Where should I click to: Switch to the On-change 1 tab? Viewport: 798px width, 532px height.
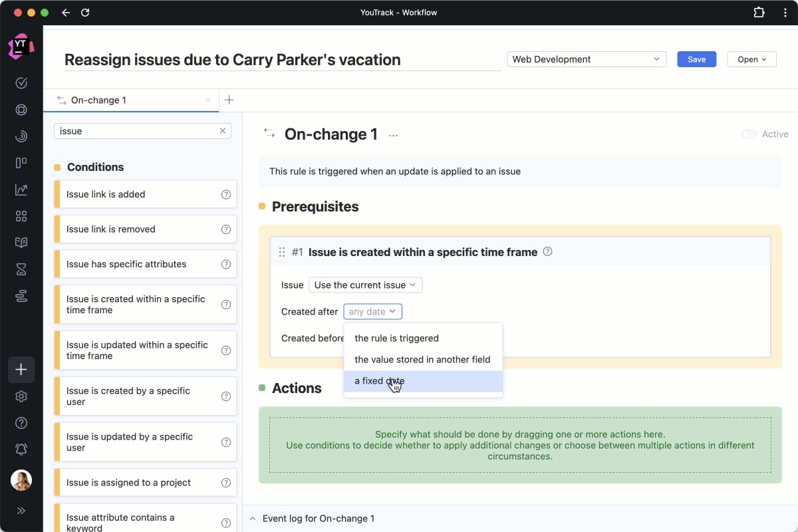pyautogui.click(x=98, y=100)
